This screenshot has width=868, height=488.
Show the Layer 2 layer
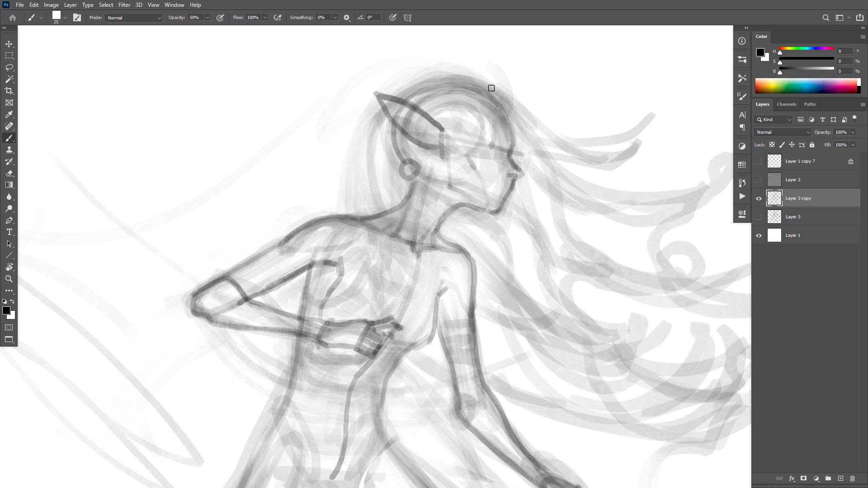(759, 180)
